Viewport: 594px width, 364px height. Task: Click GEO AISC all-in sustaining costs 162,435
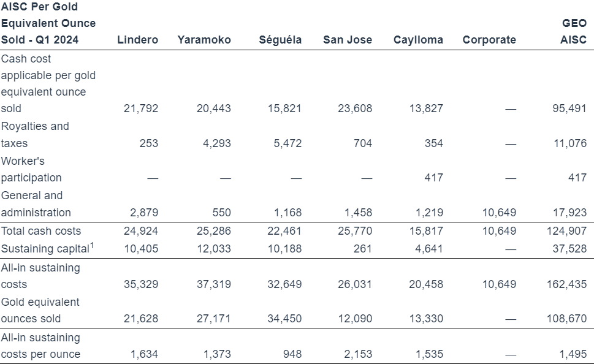566,284
